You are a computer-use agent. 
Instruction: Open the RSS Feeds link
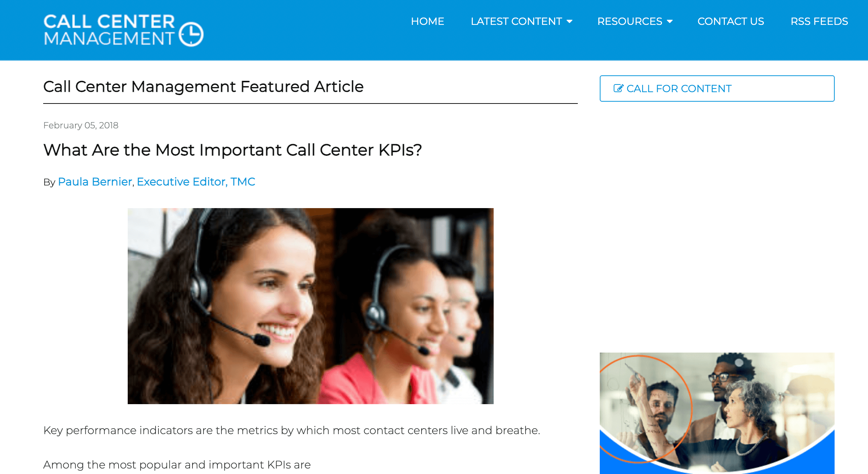(819, 21)
